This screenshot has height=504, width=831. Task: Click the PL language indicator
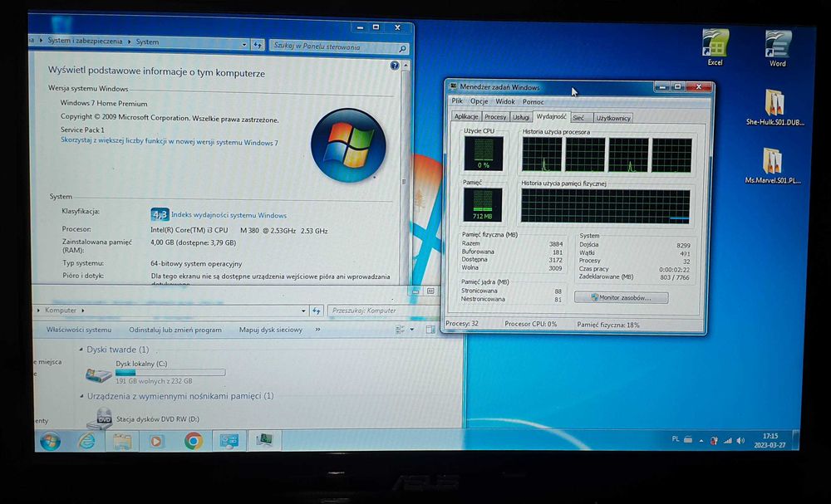[x=675, y=439]
